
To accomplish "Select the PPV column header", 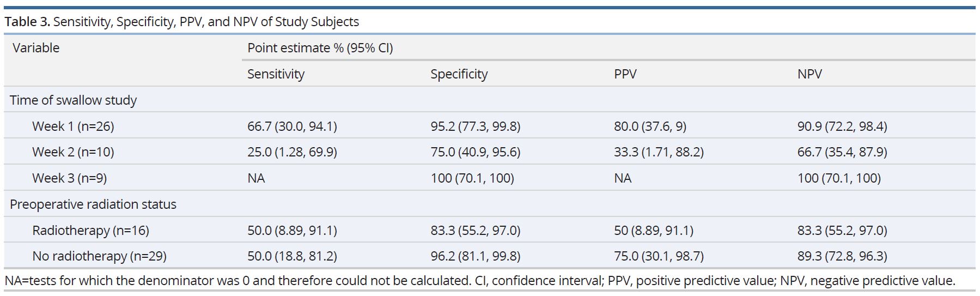I will coord(625,74).
